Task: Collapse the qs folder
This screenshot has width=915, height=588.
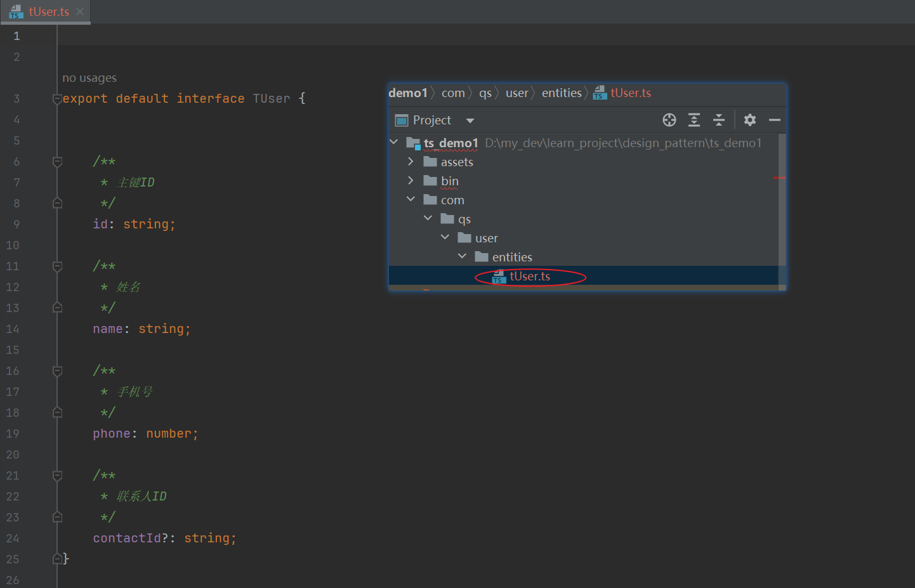Action: click(428, 218)
